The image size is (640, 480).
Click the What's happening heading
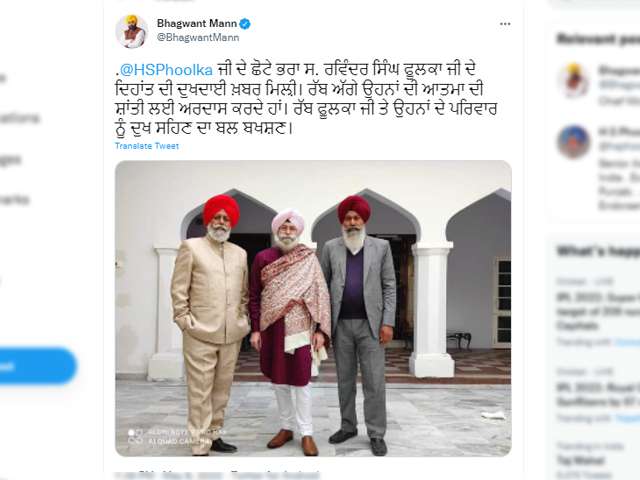[x=598, y=251]
